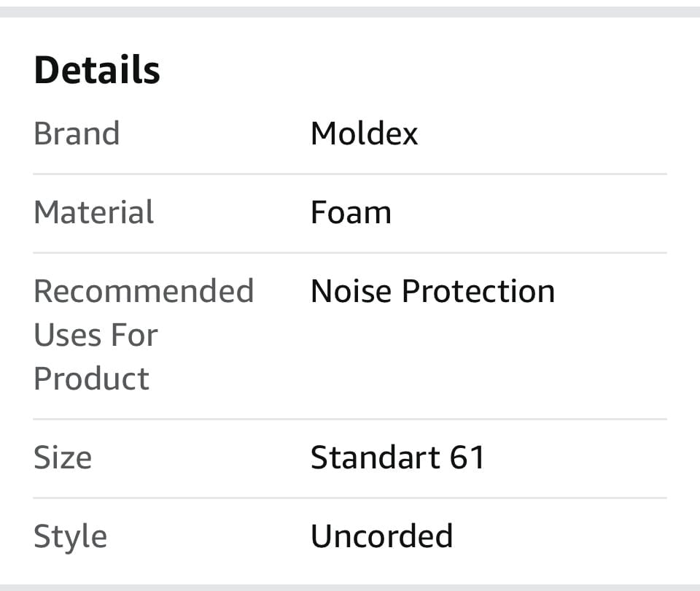This screenshot has height=591, width=700.
Task: Click divider line below Brand row
Action: pyautogui.click(x=350, y=174)
